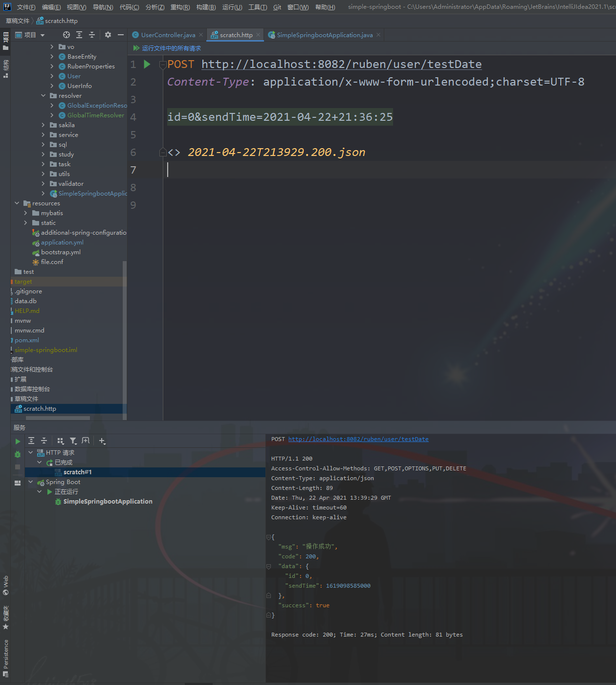Click the project panel horizontal scrollbar
616x685 pixels.
(x=58, y=418)
